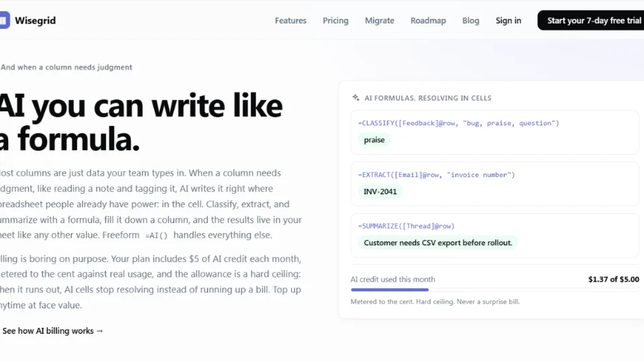
Task: Click the sparkle icon beside AI Formulas heading
Action: tap(356, 98)
